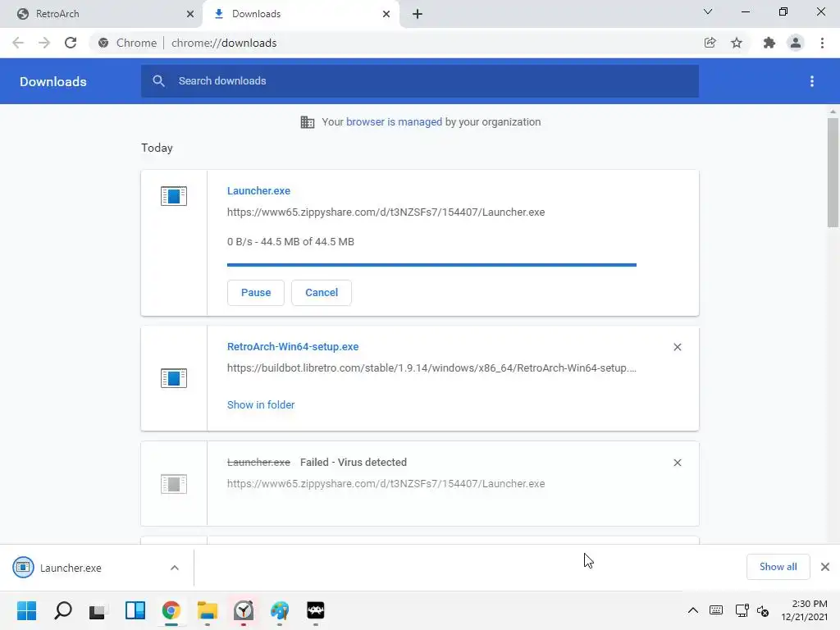
Task: Bookmark this tab with the star icon
Action: tap(737, 43)
